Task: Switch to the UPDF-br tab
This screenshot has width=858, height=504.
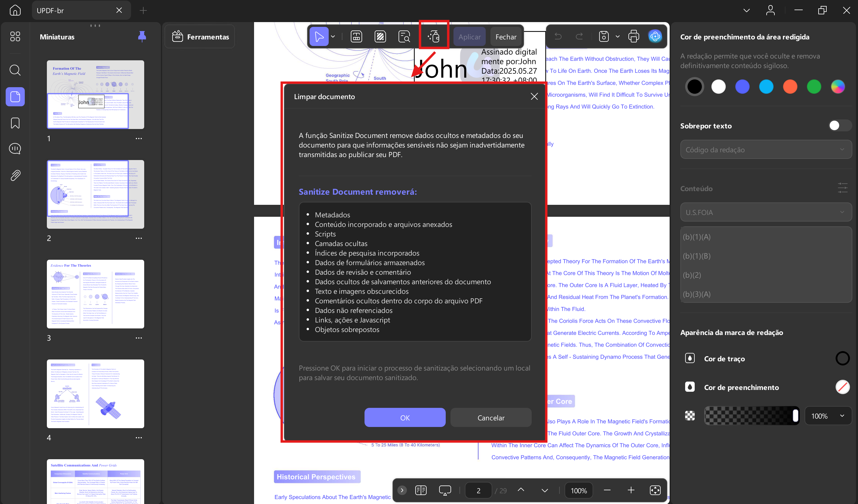Action: coord(82,10)
